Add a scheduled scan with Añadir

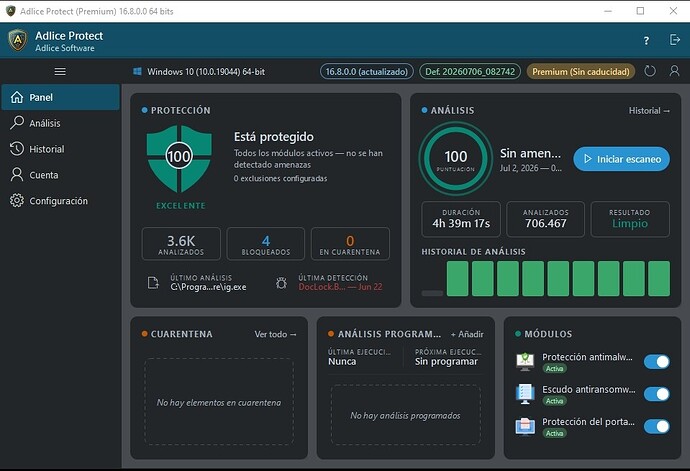[x=467, y=334]
